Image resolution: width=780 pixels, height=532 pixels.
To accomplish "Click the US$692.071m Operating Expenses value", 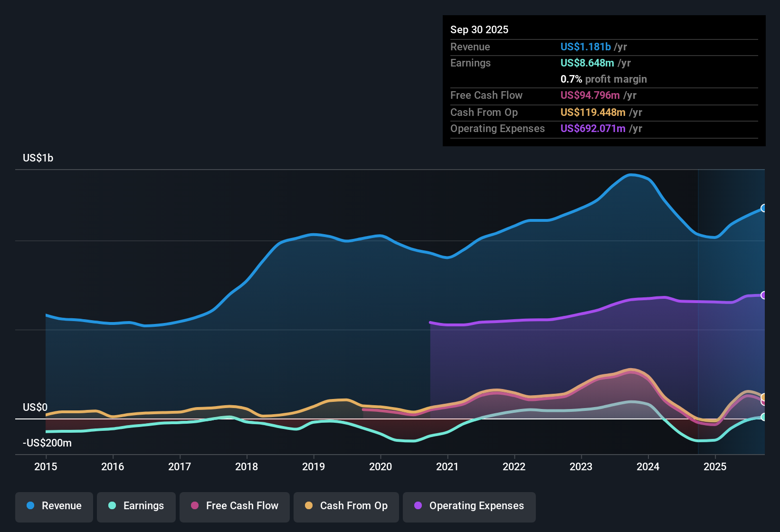I will tap(593, 128).
